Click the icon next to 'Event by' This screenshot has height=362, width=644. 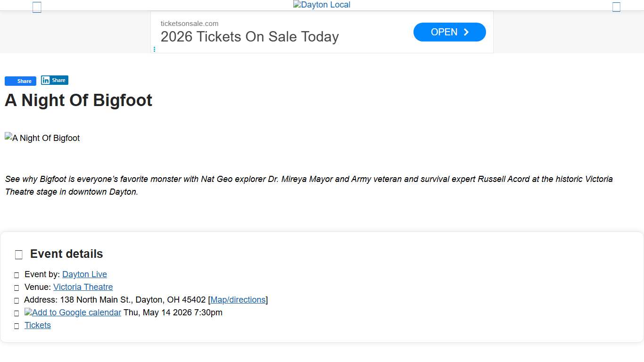coord(17,275)
